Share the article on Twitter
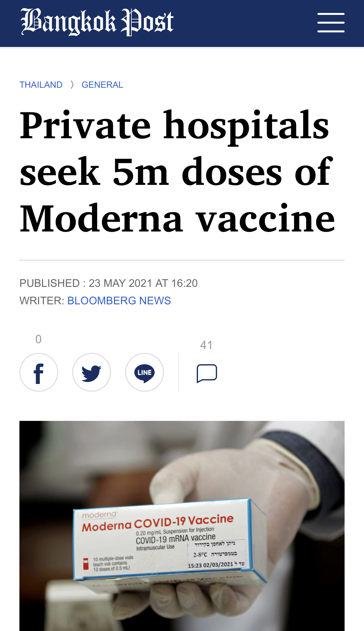 [92, 372]
